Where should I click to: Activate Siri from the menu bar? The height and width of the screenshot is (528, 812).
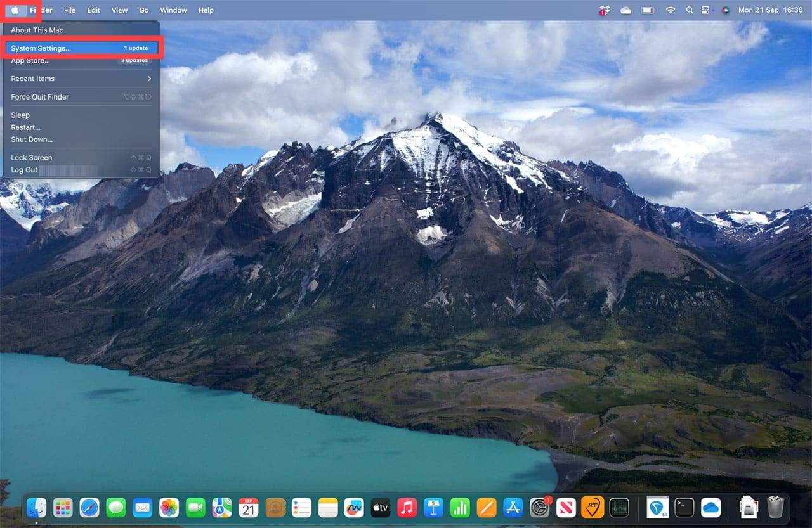click(x=726, y=10)
